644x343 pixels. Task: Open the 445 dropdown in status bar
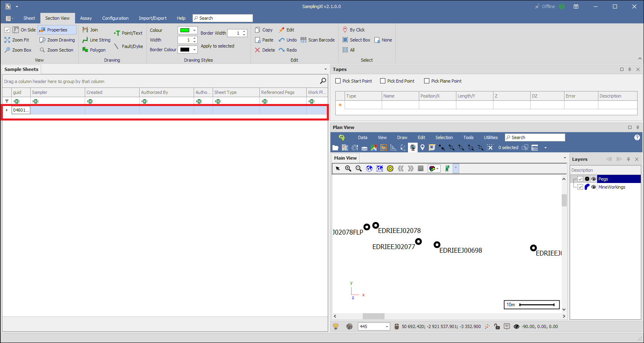point(387,326)
